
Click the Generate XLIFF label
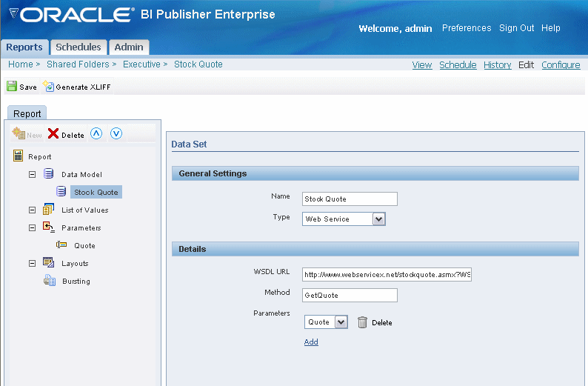click(83, 87)
